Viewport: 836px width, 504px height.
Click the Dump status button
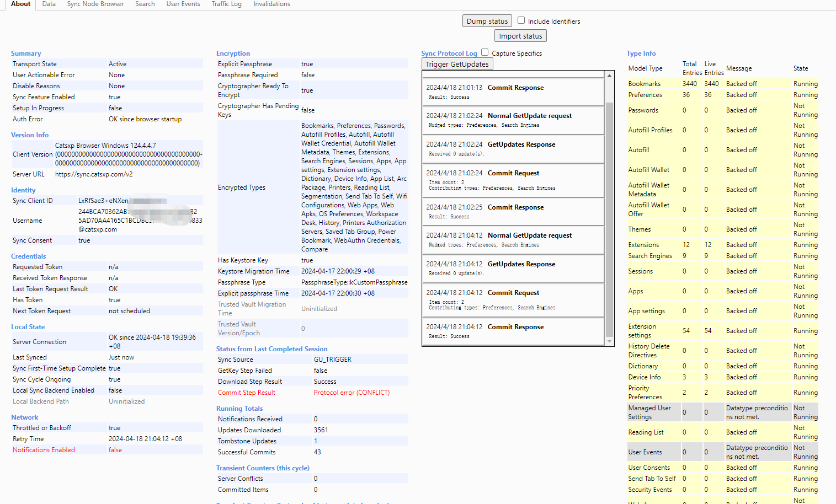click(x=487, y=21)
